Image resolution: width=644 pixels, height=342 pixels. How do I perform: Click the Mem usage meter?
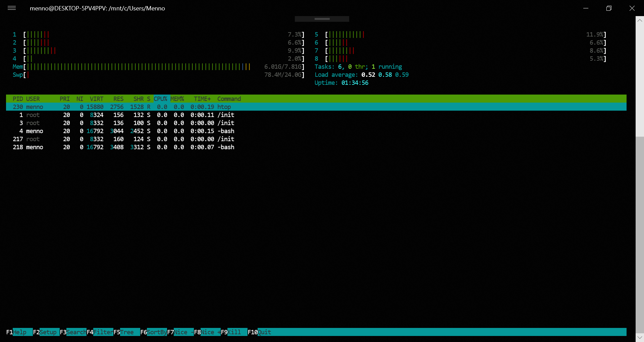pyautogui.click(x=134, y=67)
